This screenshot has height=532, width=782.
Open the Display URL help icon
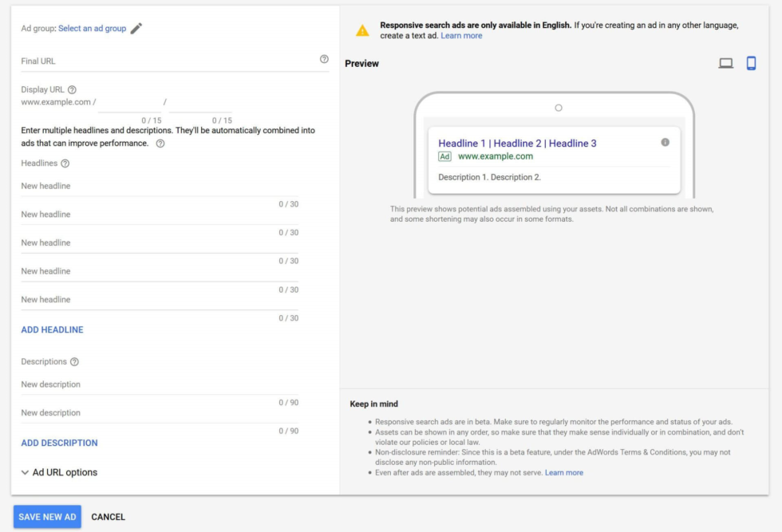[72, 90]
